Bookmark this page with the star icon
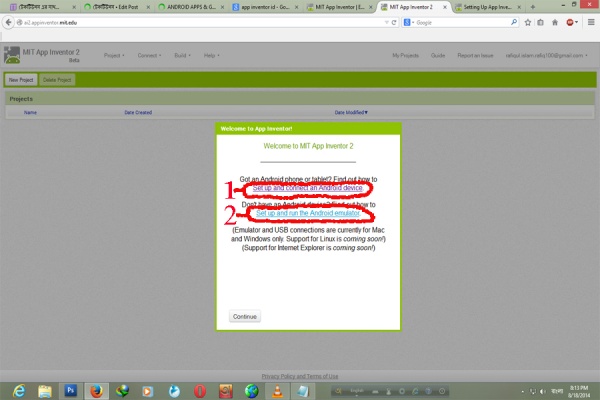This screenshot has width=600, height=400. [528, 23]
